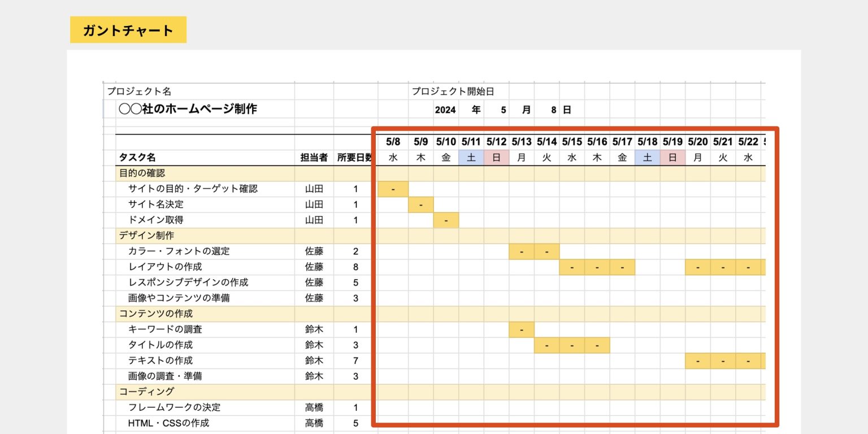Select the 担当者 column header

[314, 158]
